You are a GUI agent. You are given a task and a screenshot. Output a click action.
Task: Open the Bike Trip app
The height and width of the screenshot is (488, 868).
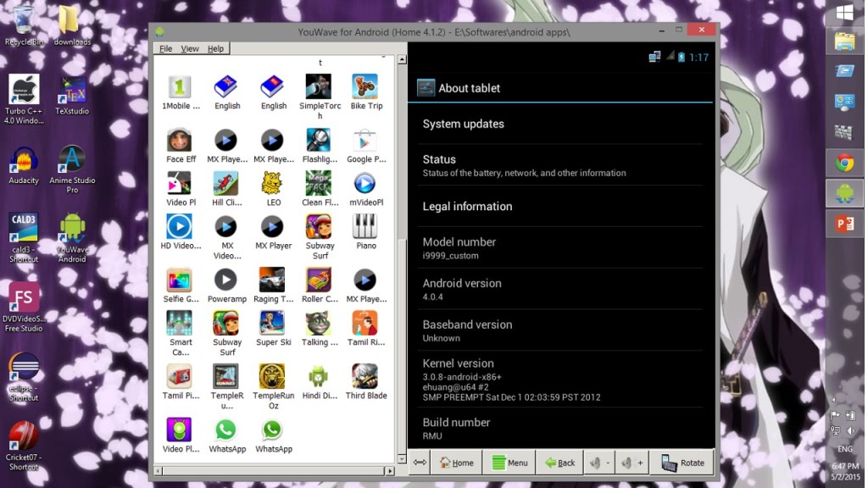pos(364,87)
